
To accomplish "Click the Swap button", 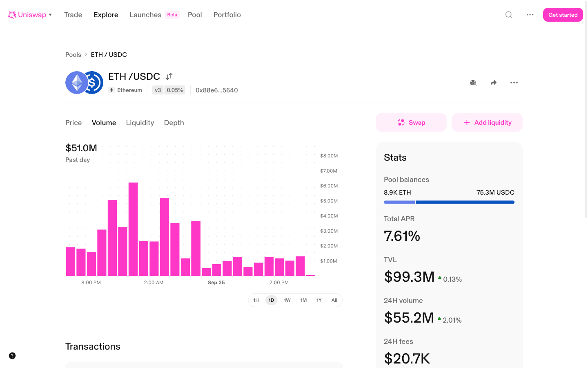I will [411, 122].
